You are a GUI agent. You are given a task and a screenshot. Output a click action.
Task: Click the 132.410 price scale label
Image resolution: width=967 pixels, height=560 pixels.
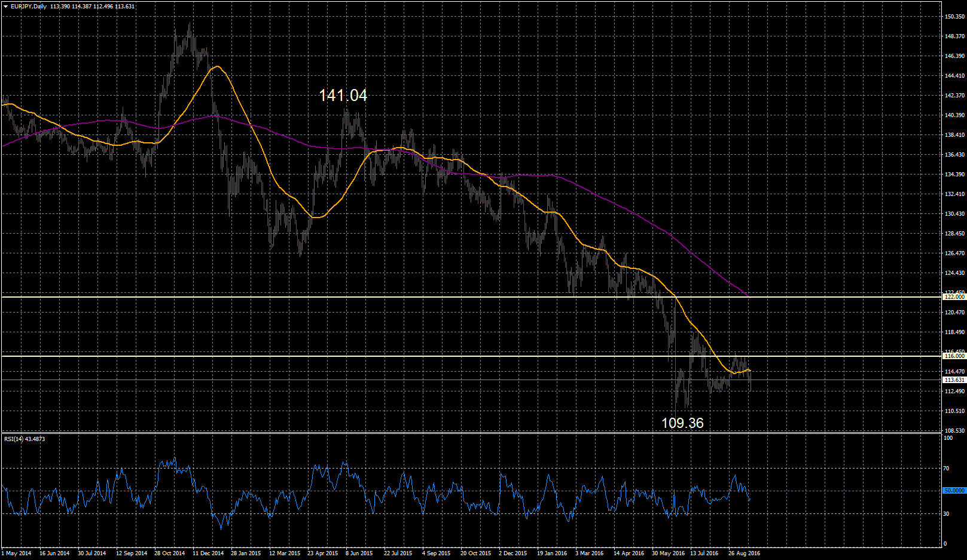point(954,194)
